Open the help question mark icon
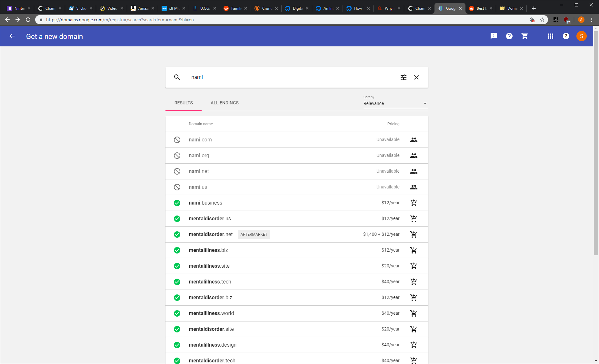 click(x=509, y=36)
